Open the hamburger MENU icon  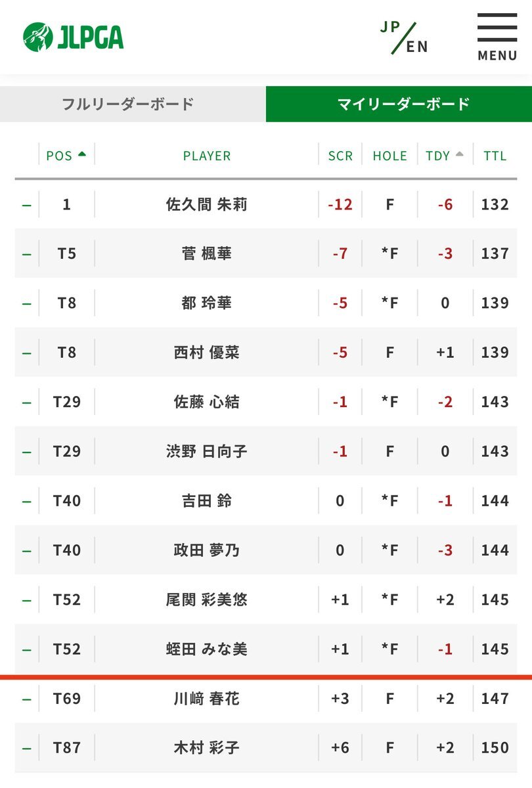[497, 37]
